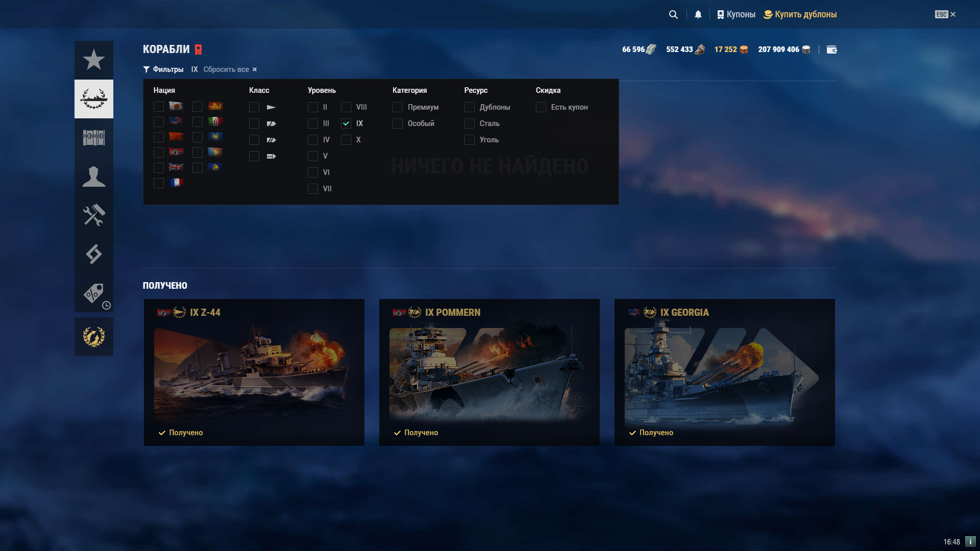Open the discount tag section with clock
Screen dimensions: 980x551
coord(94,293)
